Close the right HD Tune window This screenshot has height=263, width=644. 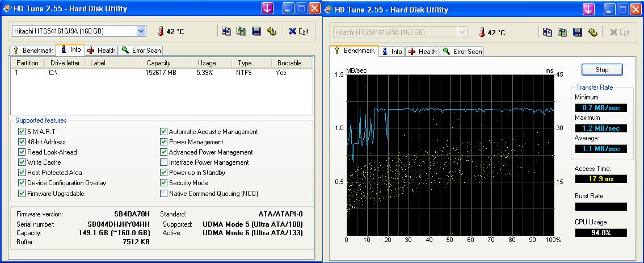(636, 10)
